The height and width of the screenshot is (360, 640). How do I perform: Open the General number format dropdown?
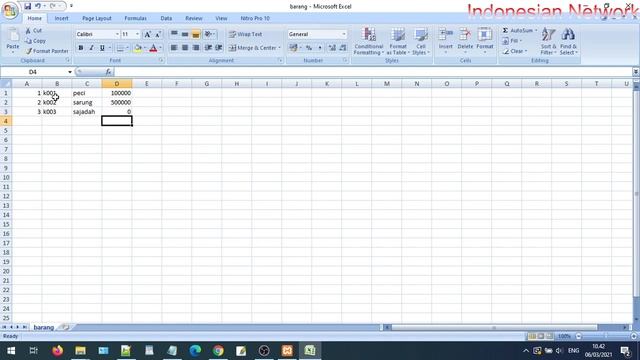pyautogui.click(x=344, y=34)
